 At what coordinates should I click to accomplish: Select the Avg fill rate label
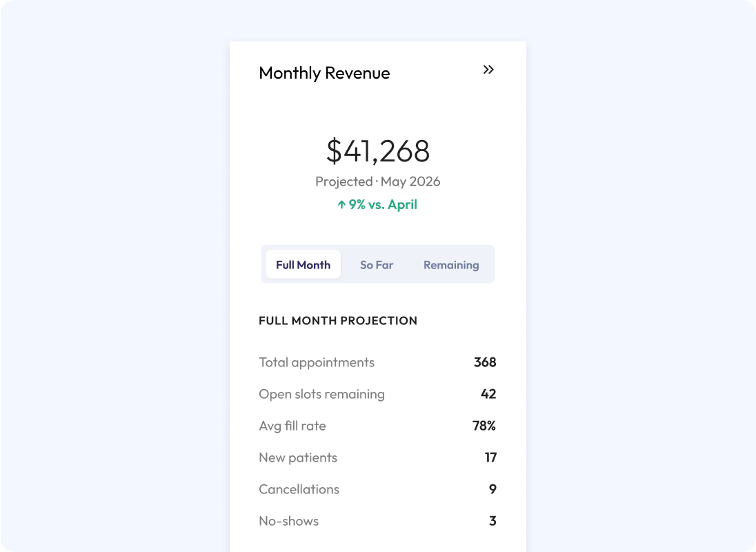click(292, 426)
